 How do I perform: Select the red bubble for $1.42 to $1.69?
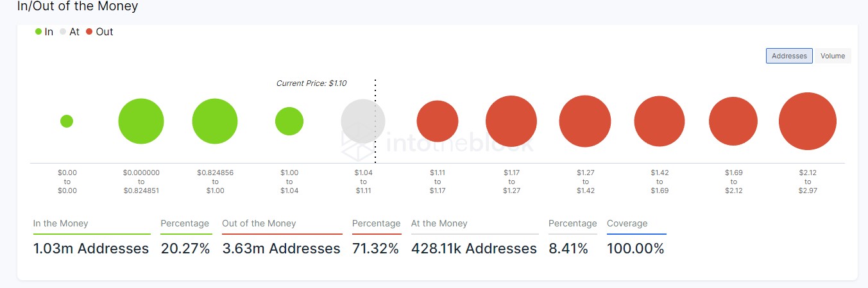[x=660, y=121]
